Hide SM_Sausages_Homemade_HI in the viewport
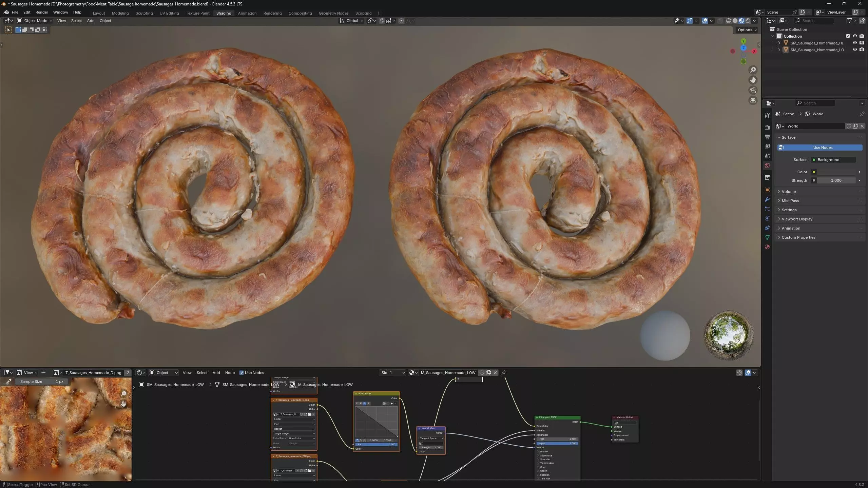 tap(855, 43)
